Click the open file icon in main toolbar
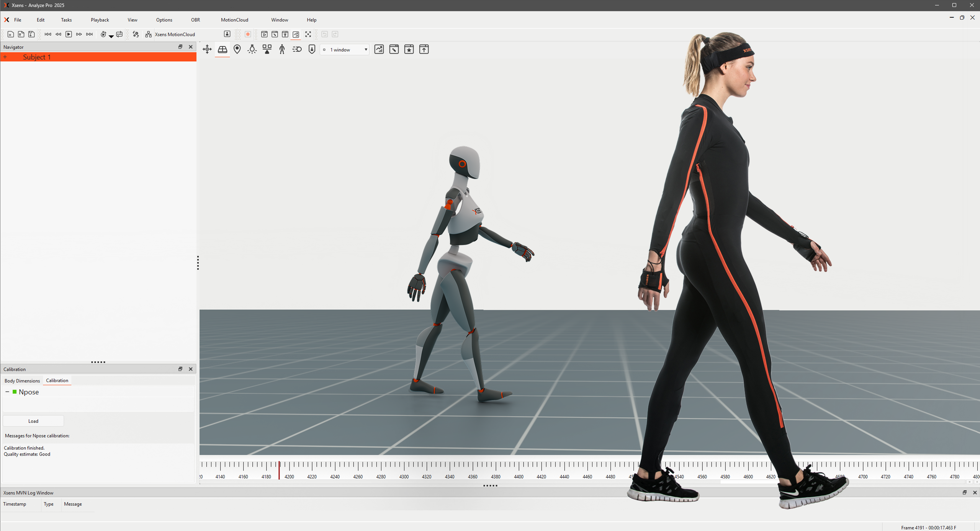 tap(21, 34)
